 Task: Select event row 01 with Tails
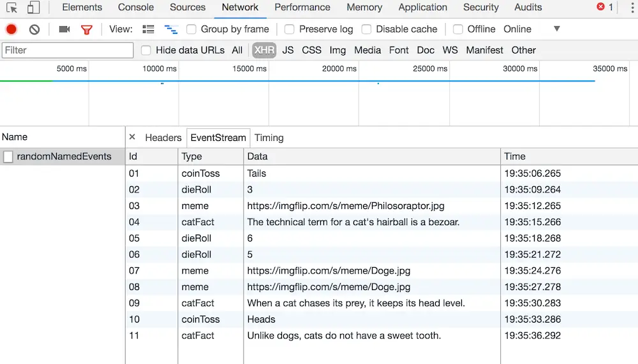click(382, 173)
